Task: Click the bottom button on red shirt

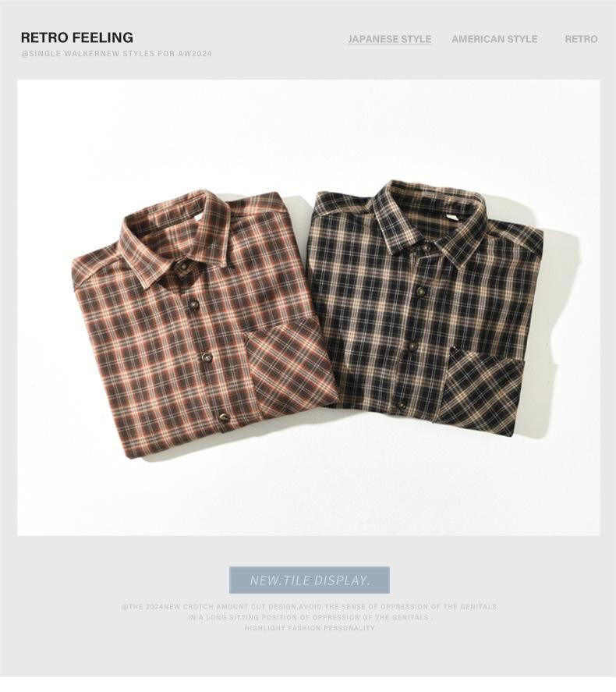Action: click(x=224, y=417)
